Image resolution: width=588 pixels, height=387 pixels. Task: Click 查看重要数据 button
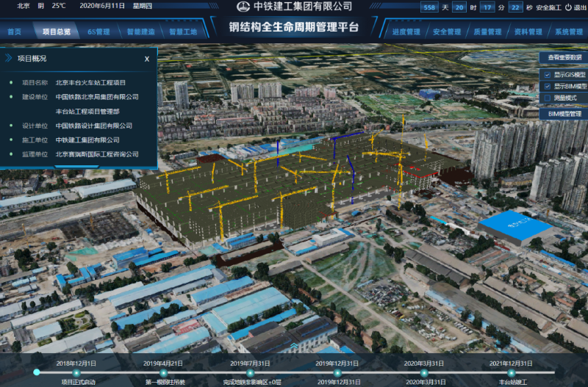[564, 57]
